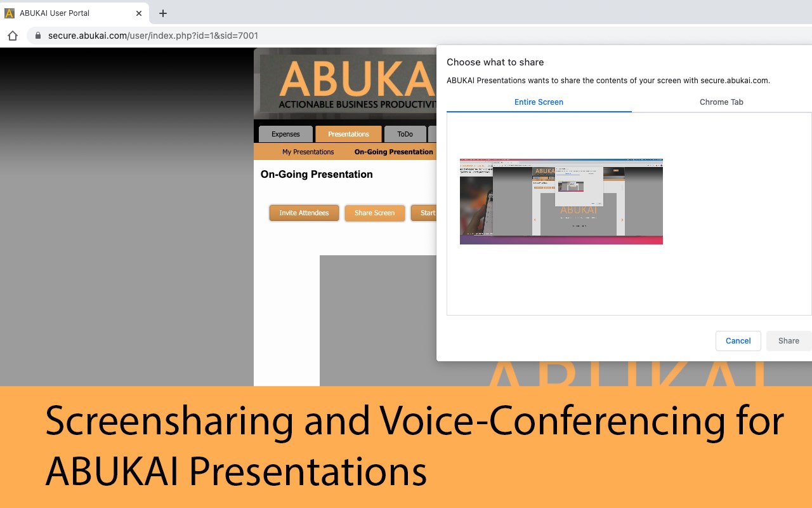The image size is (812, 508).
Task: Open the Presentations tab
Action: tap(348, 134)
